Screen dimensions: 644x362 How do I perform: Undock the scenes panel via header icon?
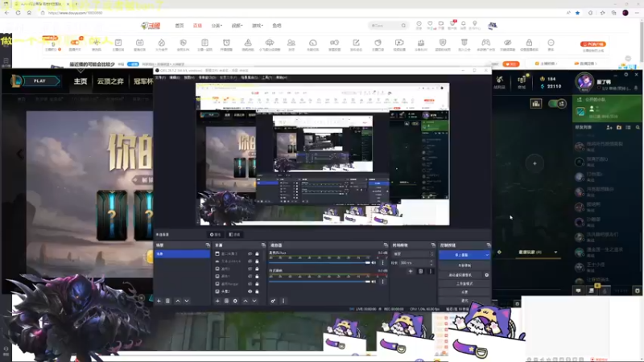pos(208,245)
